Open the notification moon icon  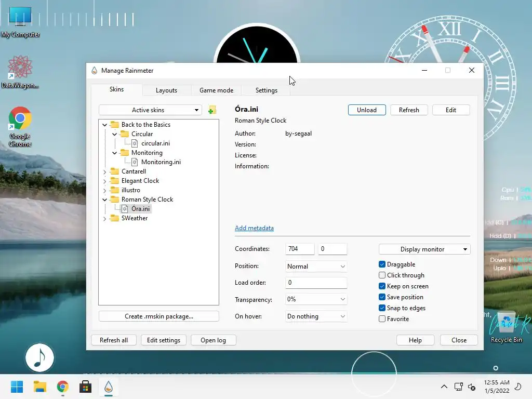518,387
